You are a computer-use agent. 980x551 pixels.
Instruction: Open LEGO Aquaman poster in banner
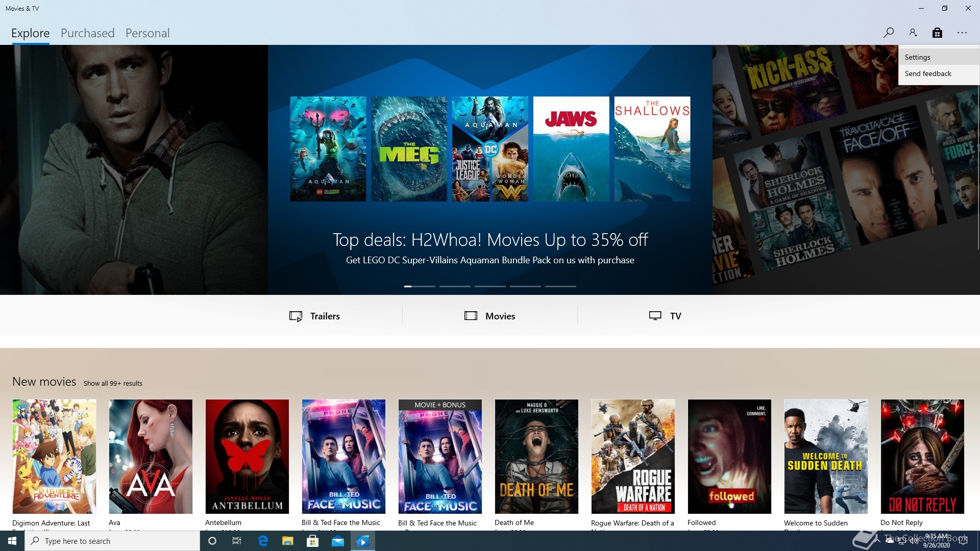pos(328,149)
